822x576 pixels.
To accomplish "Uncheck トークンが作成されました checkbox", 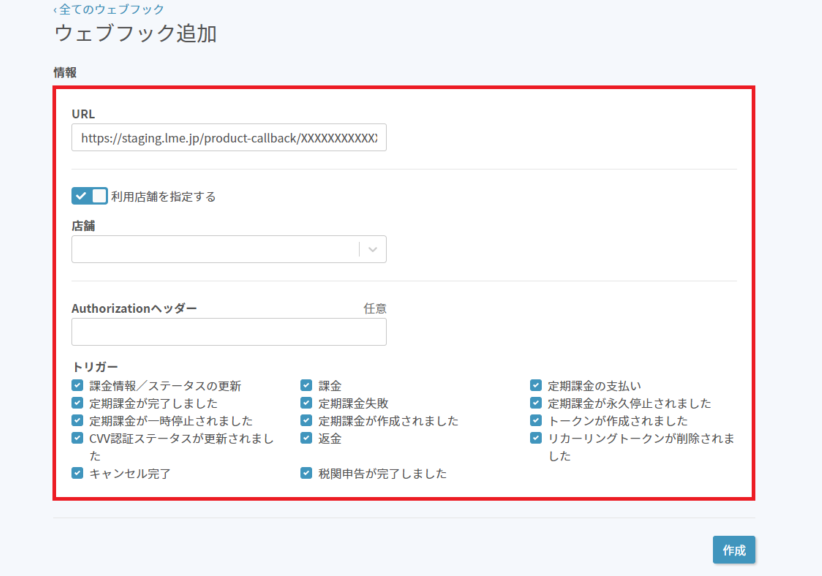I will pyautogui.click(x=536, y=421).
